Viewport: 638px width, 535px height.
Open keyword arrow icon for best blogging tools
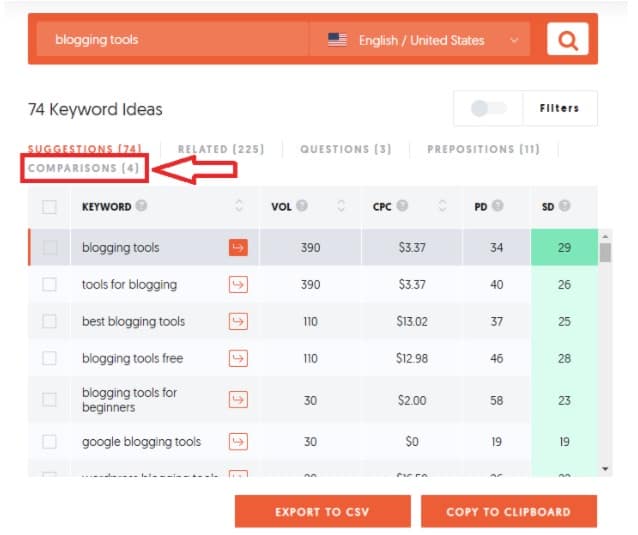(238, 321)
